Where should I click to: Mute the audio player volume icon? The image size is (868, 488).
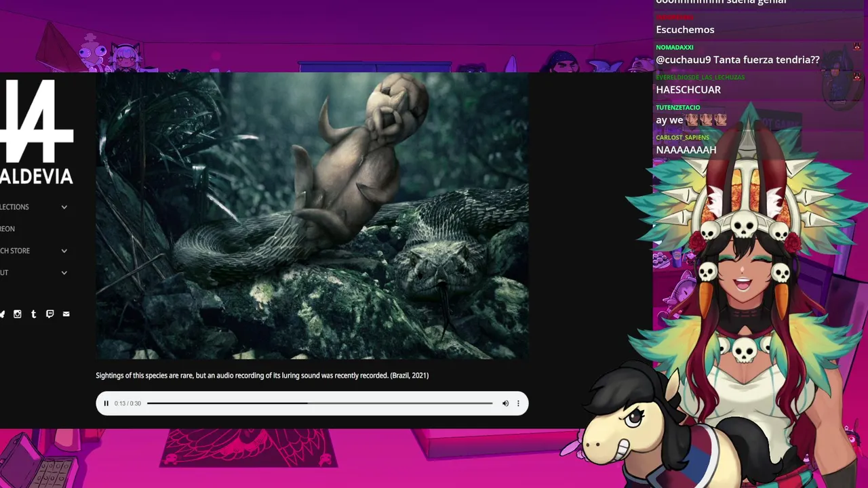505,403
